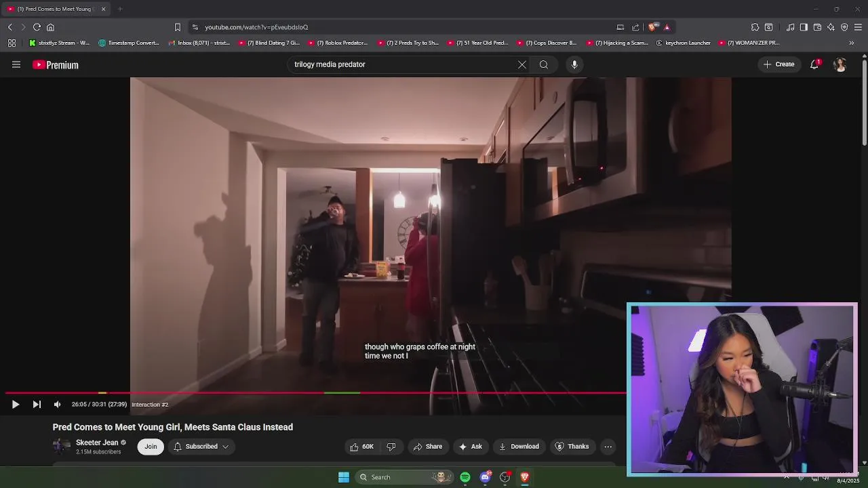Mute the video volume speaker icon
The image size is (868, 488).
pos(57,405)
